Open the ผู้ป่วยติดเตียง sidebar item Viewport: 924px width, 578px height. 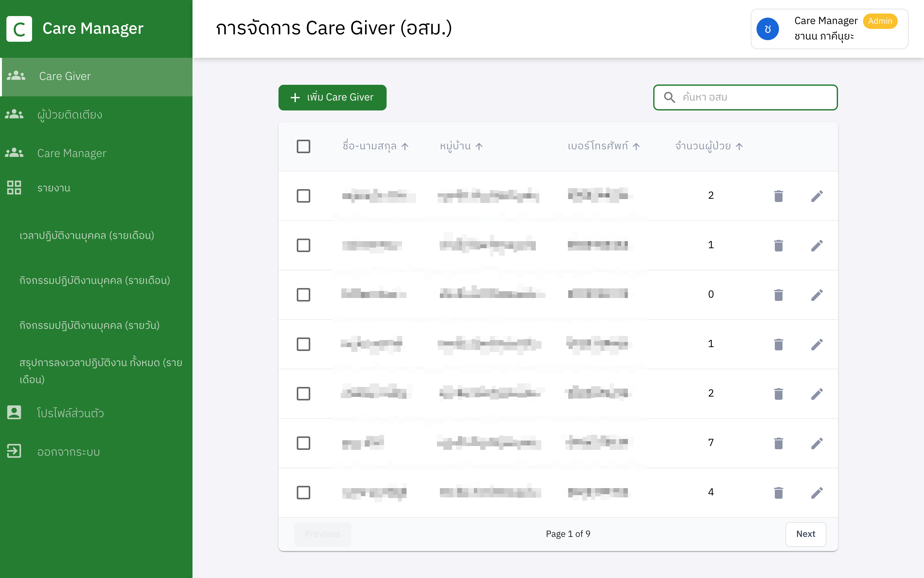(x=96, y=115)
